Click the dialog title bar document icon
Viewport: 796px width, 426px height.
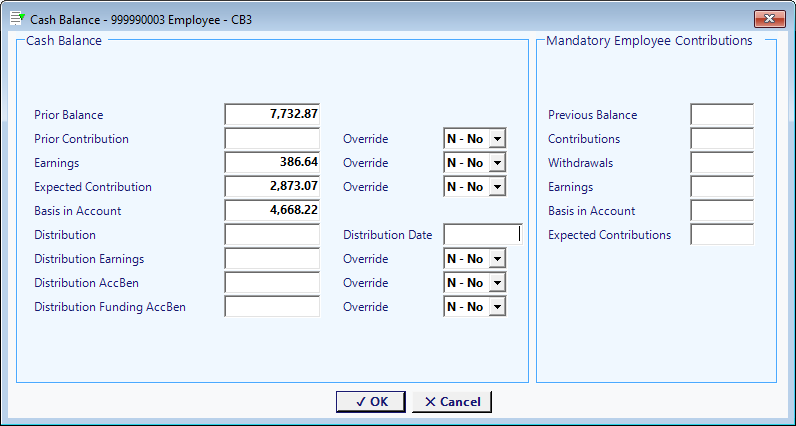pyautogui.click(x=17, y=19)
